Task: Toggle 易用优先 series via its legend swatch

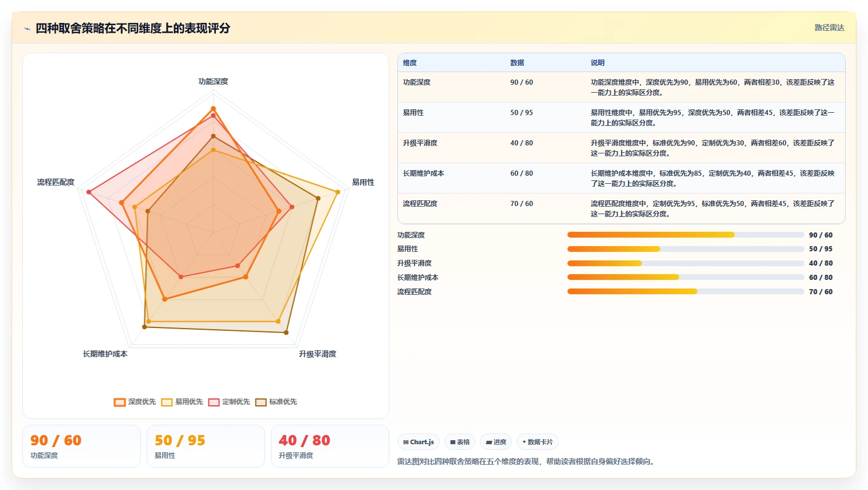Action: pos(167,402)
